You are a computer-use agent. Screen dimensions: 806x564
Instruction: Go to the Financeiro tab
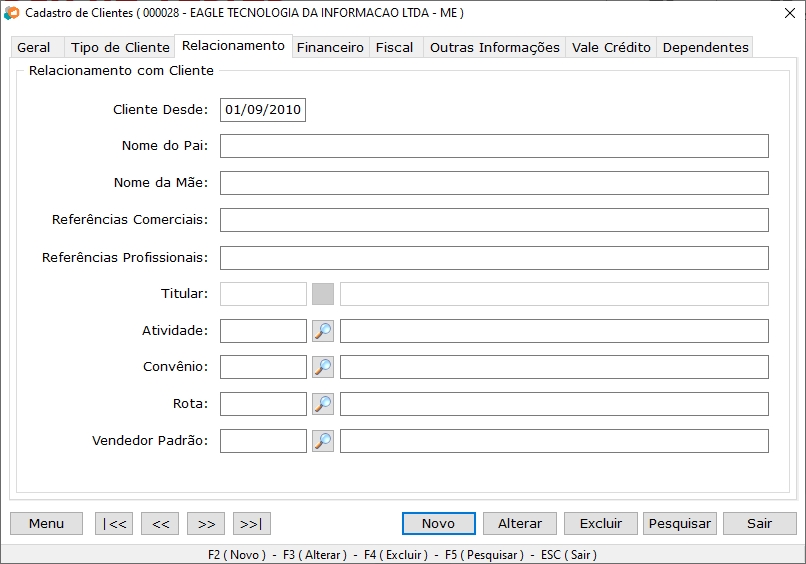point(330,47)
